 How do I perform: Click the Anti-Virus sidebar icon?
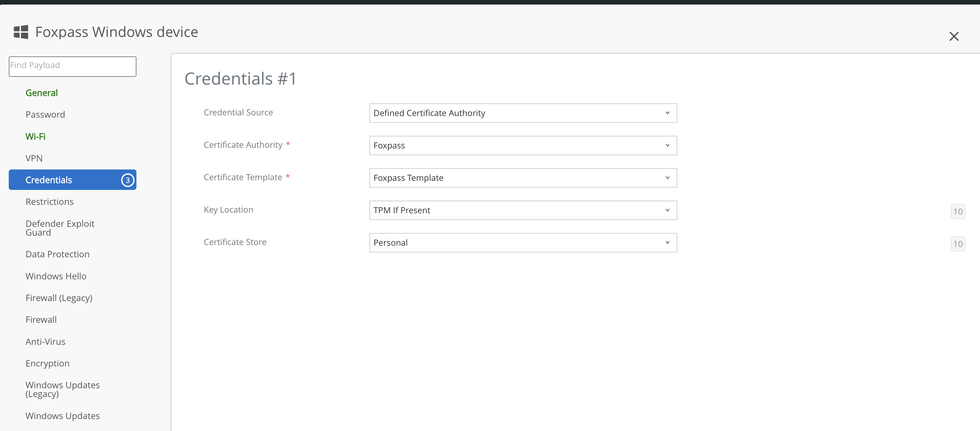tap(45, 341)
